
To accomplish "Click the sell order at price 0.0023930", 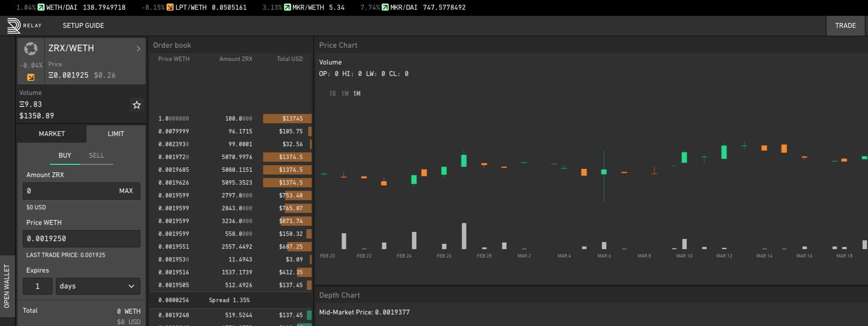I will (231, 144).
